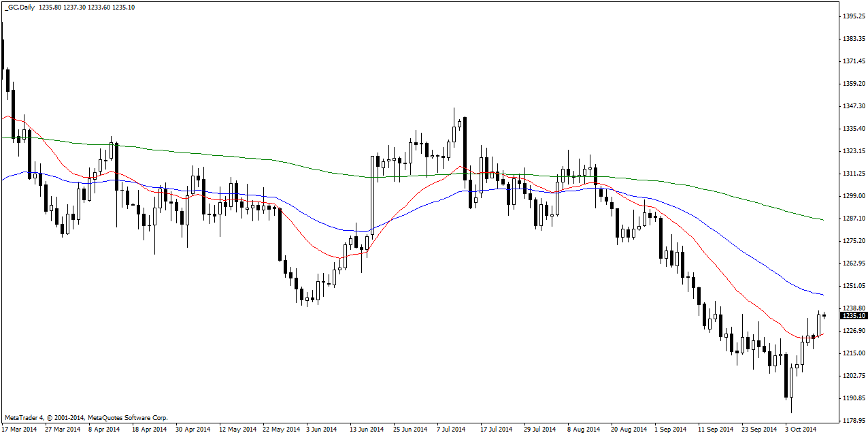Select the green moving average at its right end
Viewport: 868px width, 435px height.
pyautogui.click(x=820, y=219)
